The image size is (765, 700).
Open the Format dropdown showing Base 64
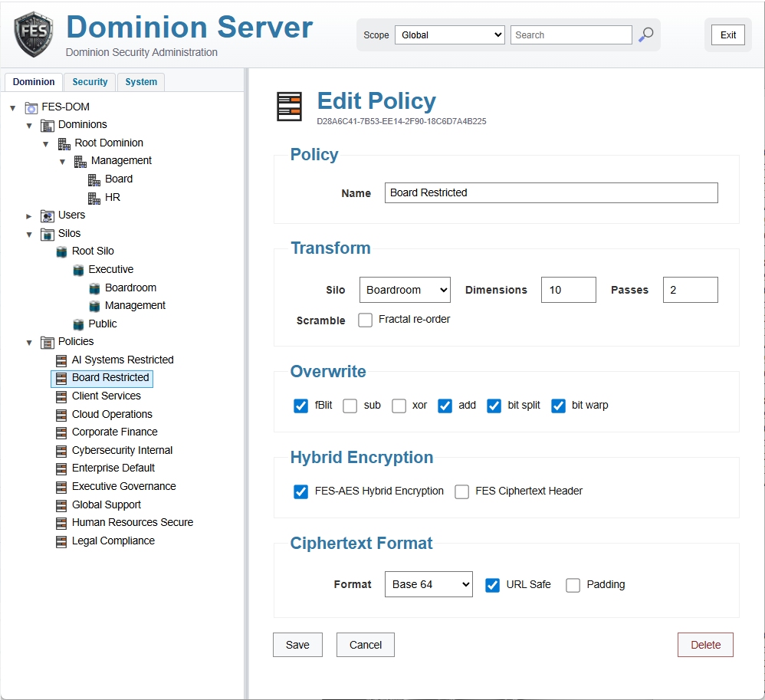point(428,583)
